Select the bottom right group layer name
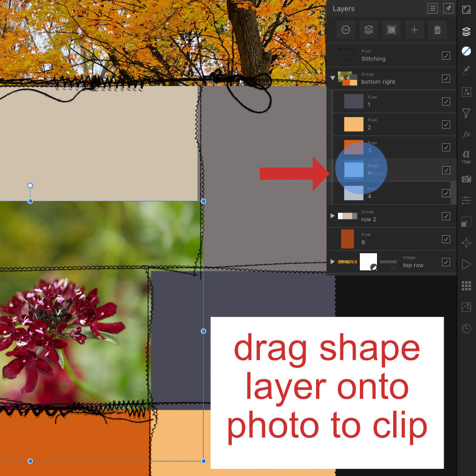This screenshot has height=476, width=476. (x=378, y=82)
